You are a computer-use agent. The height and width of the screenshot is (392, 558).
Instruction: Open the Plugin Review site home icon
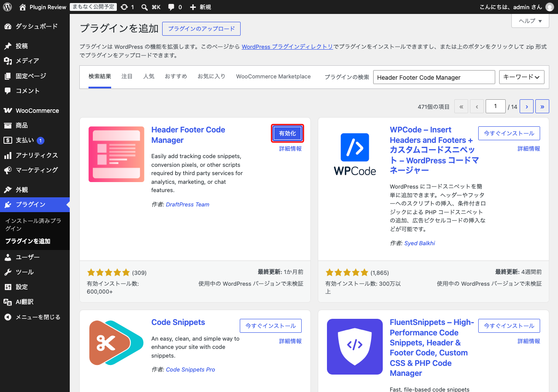23,7
